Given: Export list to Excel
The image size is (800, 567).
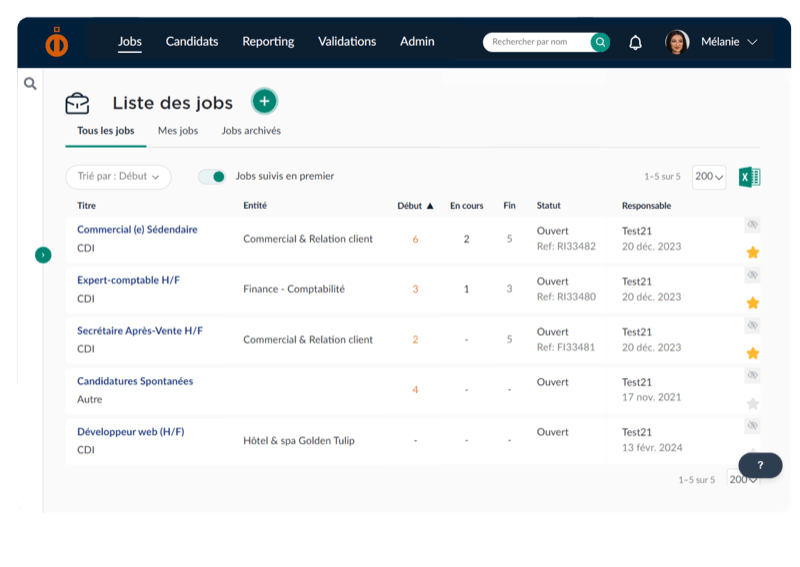Looking at the screenshot, I should click(749, 177).
